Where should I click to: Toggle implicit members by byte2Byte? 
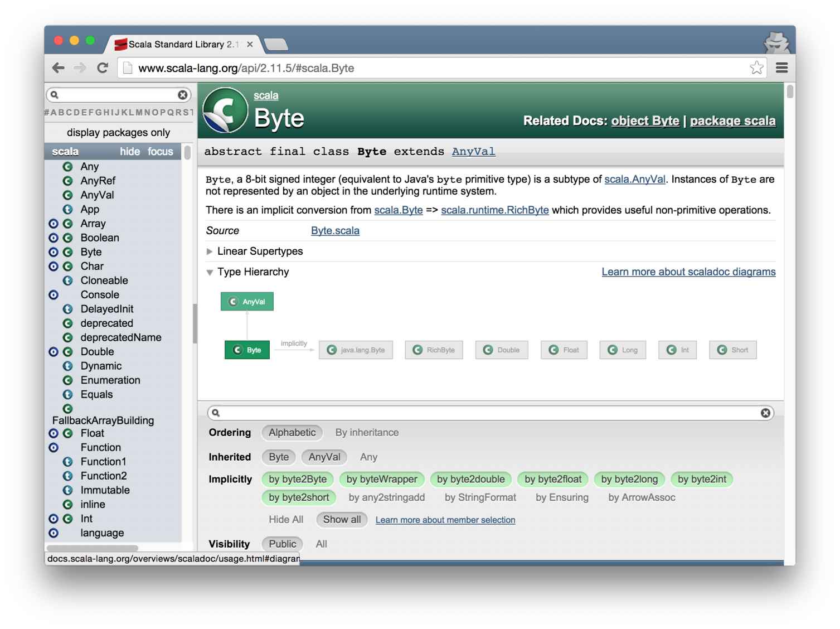click(298, 480)
